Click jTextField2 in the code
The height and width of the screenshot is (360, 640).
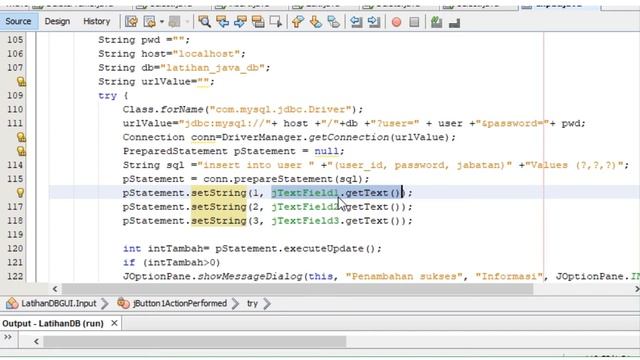click(x=305, y=207)
